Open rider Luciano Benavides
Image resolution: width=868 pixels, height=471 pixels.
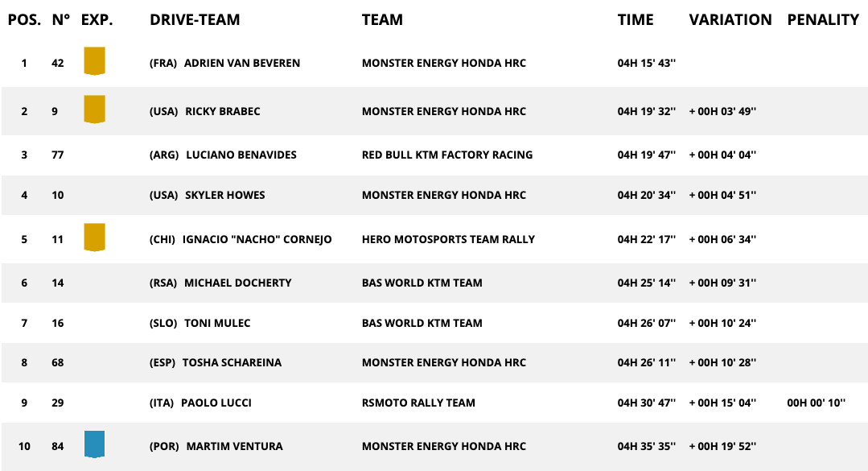tap(241, 155)
